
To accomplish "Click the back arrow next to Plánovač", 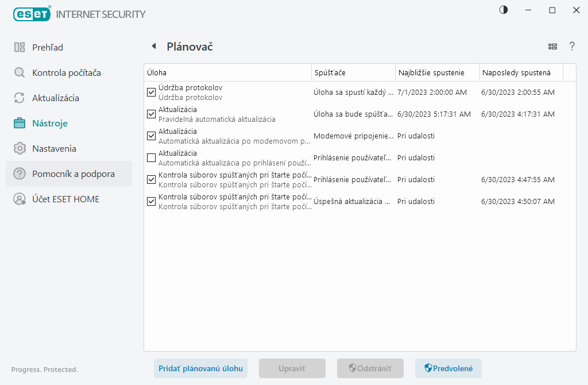I will coord(153,47).
